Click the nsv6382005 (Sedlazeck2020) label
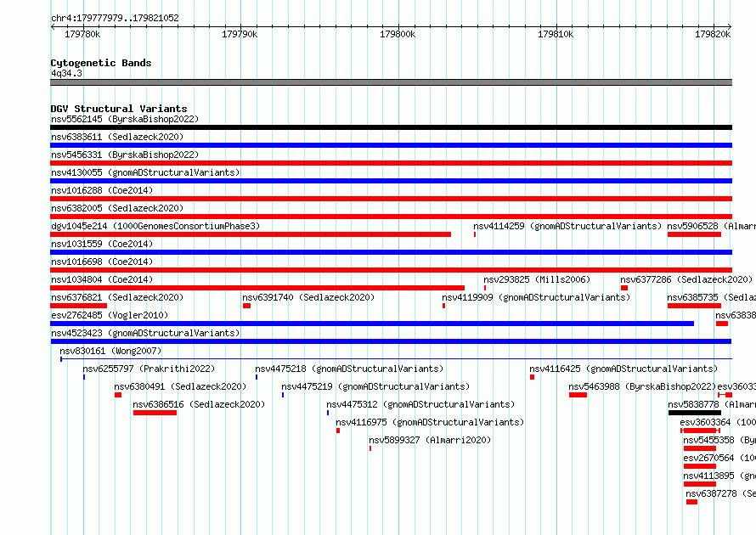Screen dimensions: 756x535 click(117, 208)
